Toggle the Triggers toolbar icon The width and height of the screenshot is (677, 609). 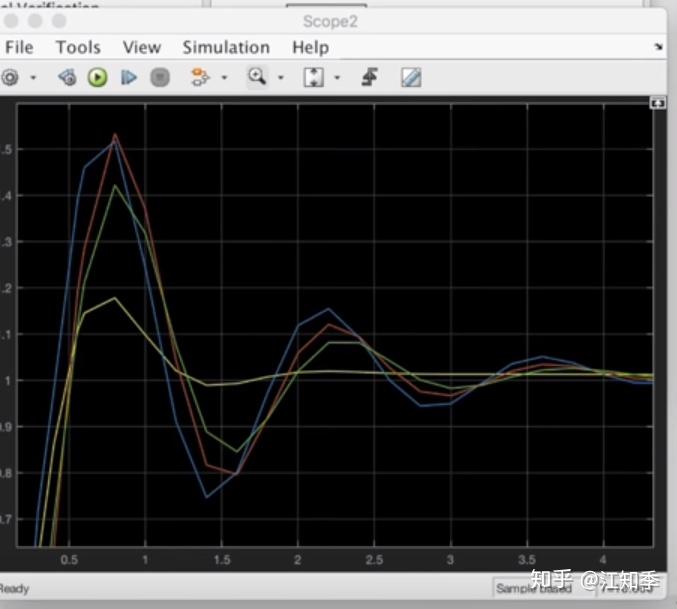point(370,77)
